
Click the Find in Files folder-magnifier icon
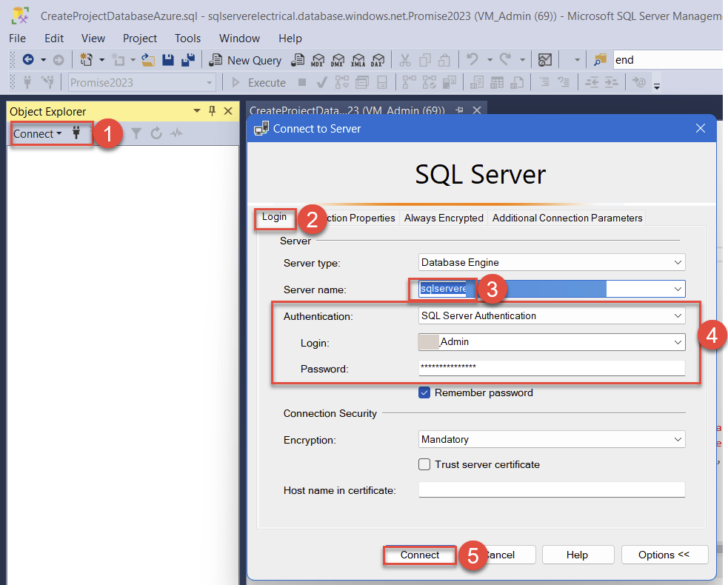point(600,59)
